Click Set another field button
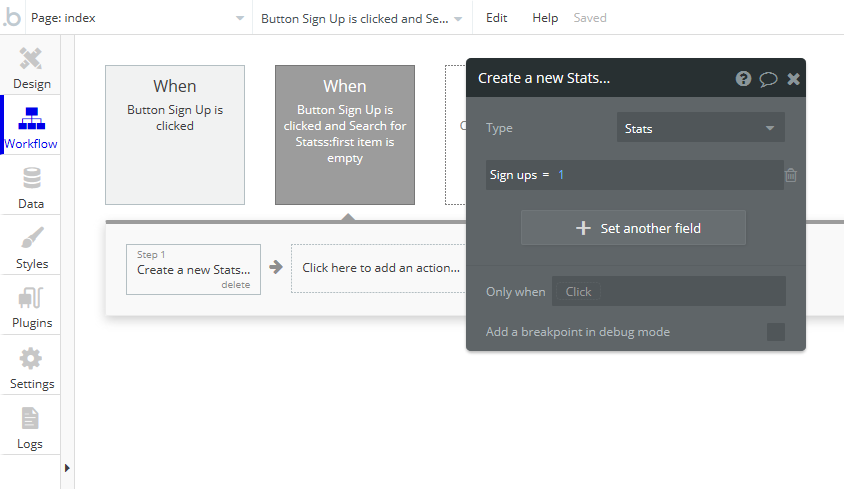 [633, 228]
